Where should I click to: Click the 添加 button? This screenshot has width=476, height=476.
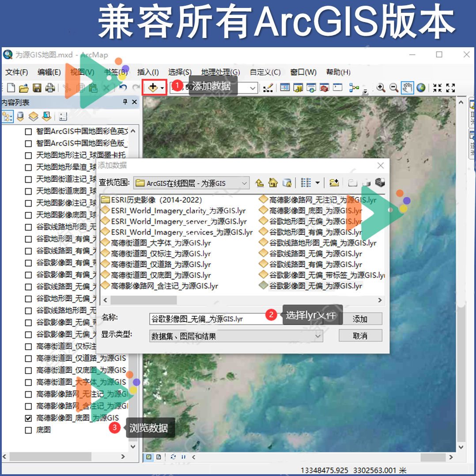[x=360, y=319]
